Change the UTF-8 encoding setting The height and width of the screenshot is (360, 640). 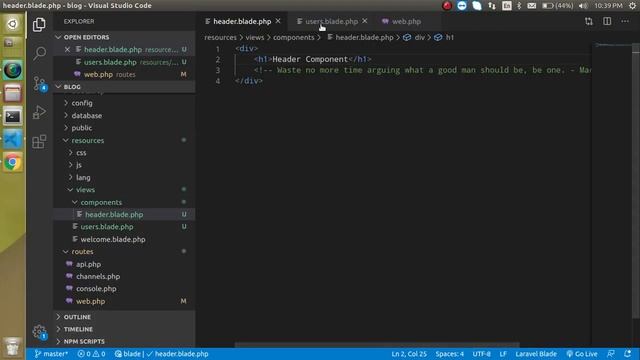482,354
